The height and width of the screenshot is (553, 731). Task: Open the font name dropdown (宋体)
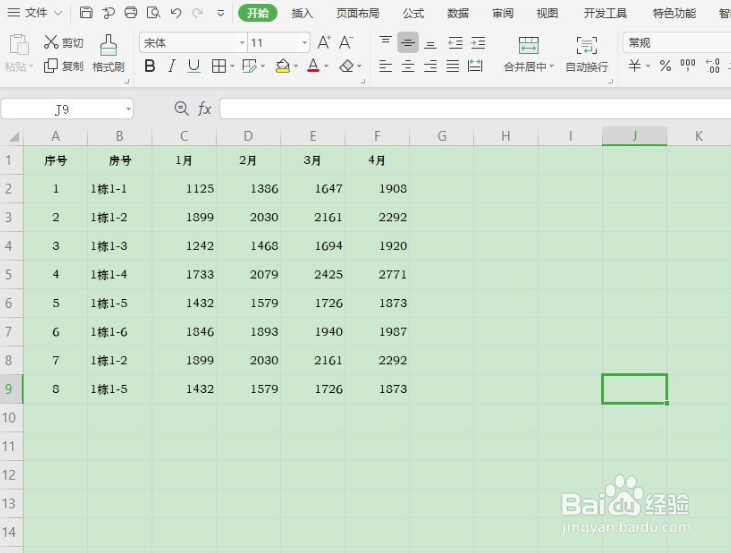point(242,43)
